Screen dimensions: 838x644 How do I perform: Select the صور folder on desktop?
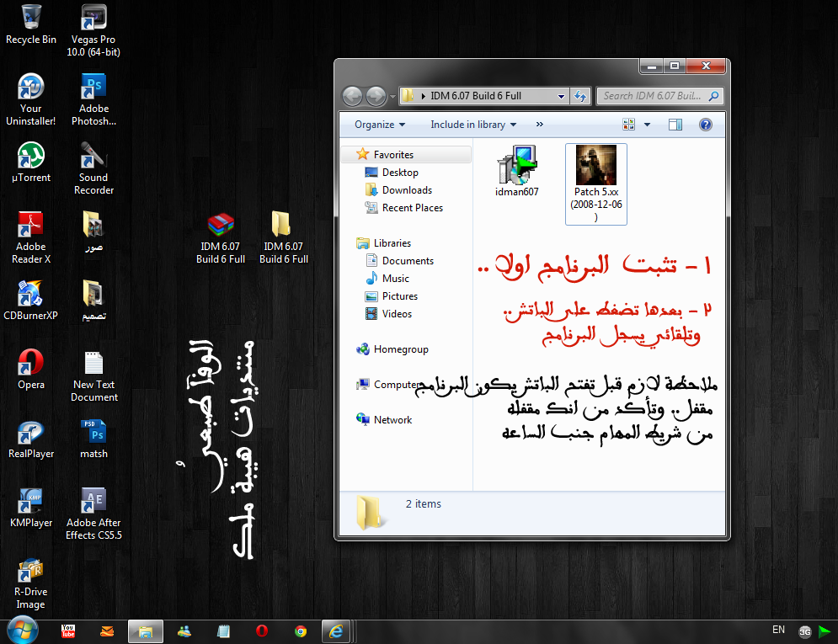tap(93, 232)
